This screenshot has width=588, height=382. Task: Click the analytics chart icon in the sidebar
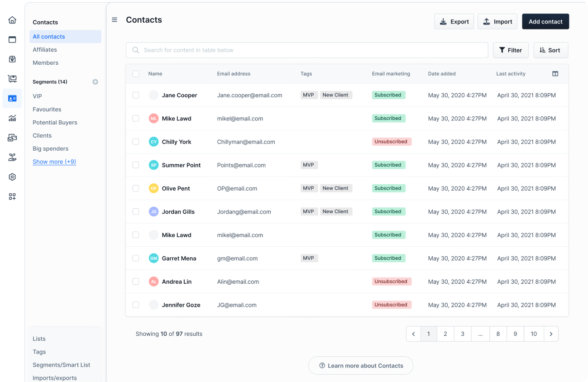point(12,118)
